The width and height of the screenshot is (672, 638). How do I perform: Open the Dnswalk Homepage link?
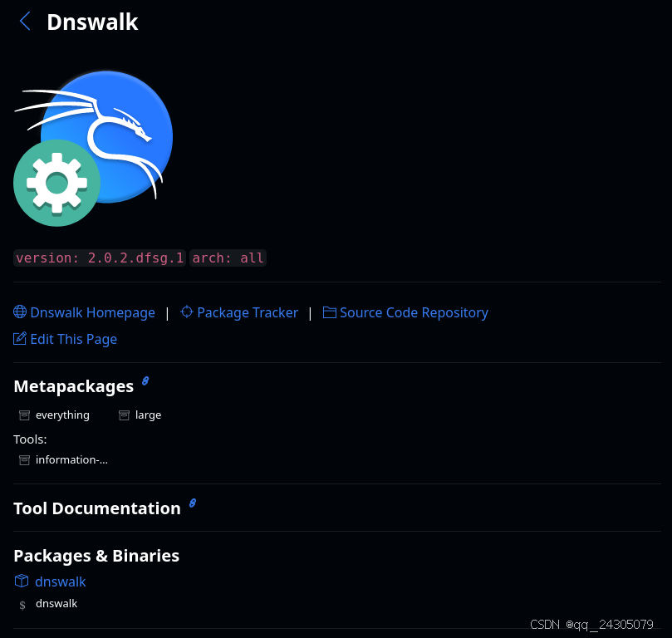pos(92,313)
